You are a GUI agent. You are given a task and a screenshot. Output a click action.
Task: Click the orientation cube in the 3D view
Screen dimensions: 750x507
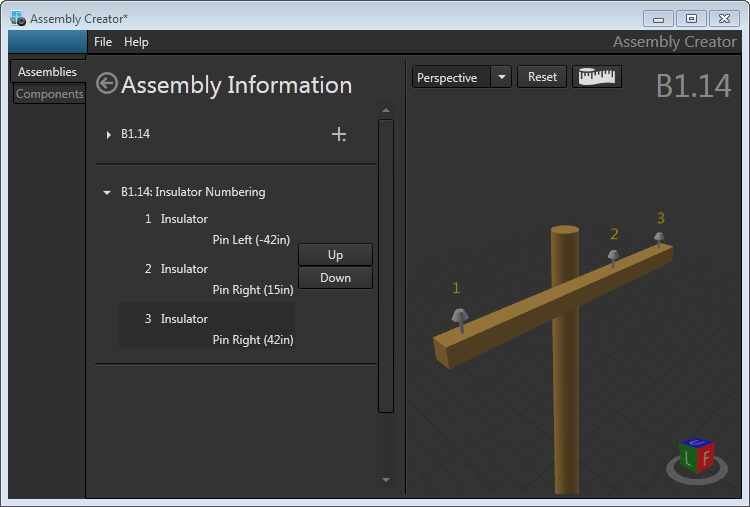[696, 458]
